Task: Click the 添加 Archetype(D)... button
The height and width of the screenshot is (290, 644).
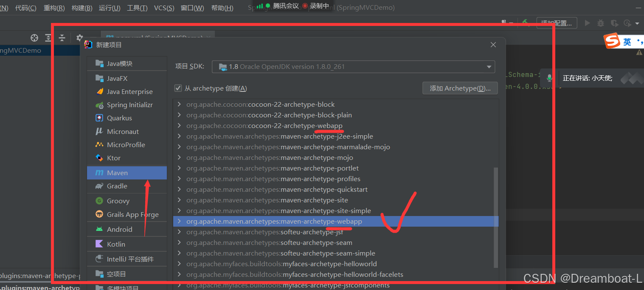Action: coord(460,88)
